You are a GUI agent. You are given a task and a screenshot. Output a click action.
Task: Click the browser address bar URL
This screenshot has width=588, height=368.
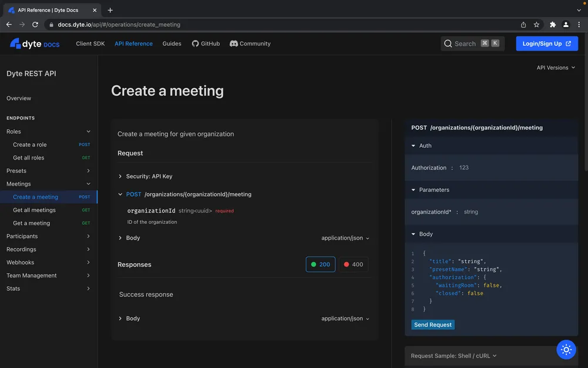pos(119,24)
